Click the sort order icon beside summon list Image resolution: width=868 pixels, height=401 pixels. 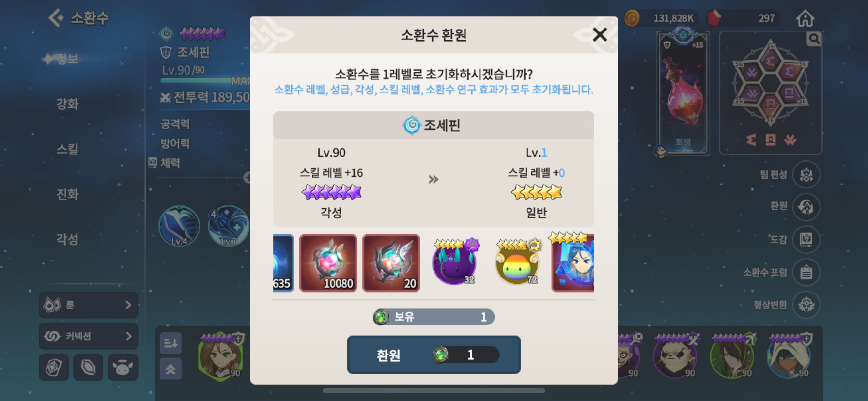pyautogui.click(x=170, y=343)
